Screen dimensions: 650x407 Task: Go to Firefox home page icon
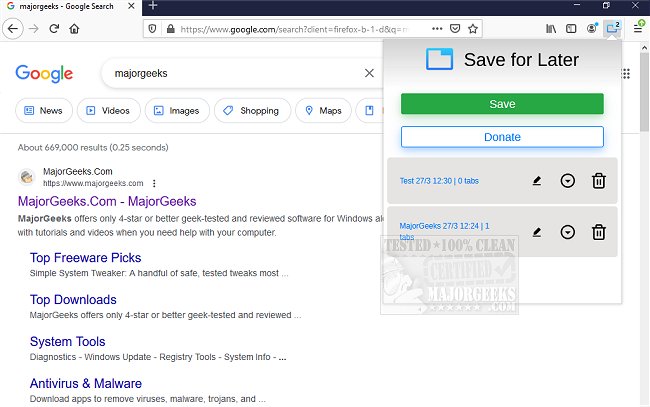coord(74,29)
